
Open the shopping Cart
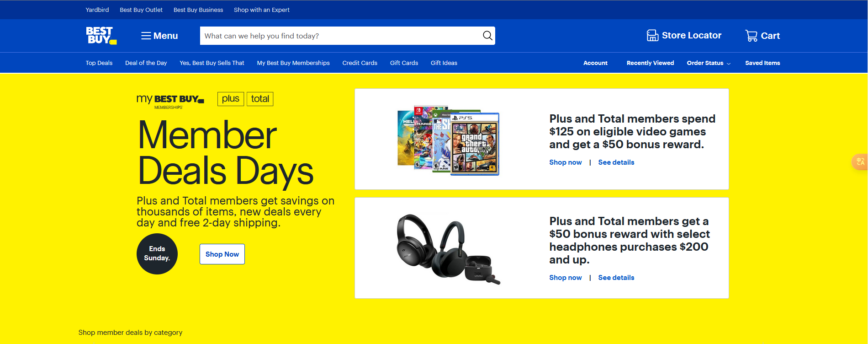(762, 36)
